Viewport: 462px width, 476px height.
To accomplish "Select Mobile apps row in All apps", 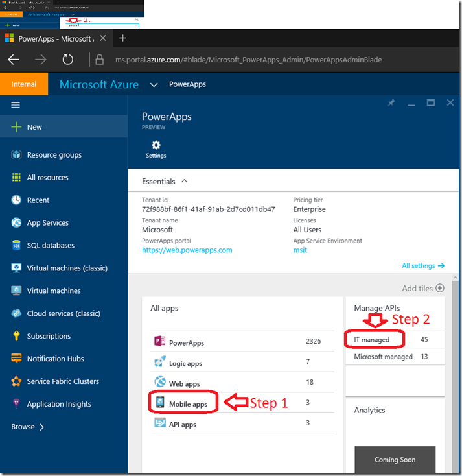I will click(188, 403).
